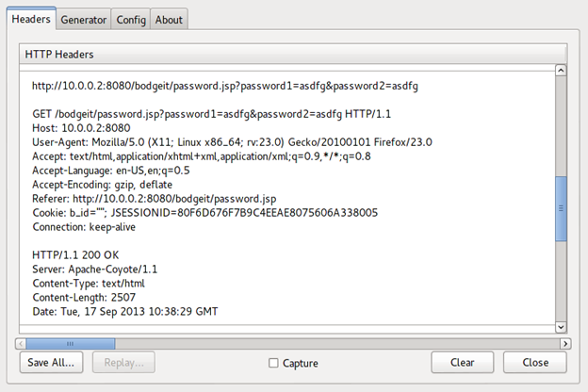Select the About tab
The width and height of the screenshot is (588, 392).
coord(169,19)
